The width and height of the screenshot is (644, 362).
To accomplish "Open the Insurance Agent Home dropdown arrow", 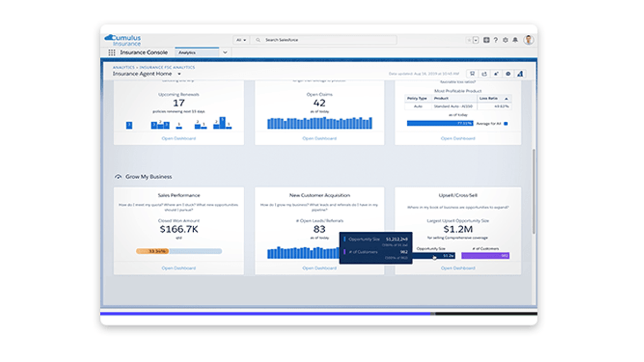I will click(179, 74).
